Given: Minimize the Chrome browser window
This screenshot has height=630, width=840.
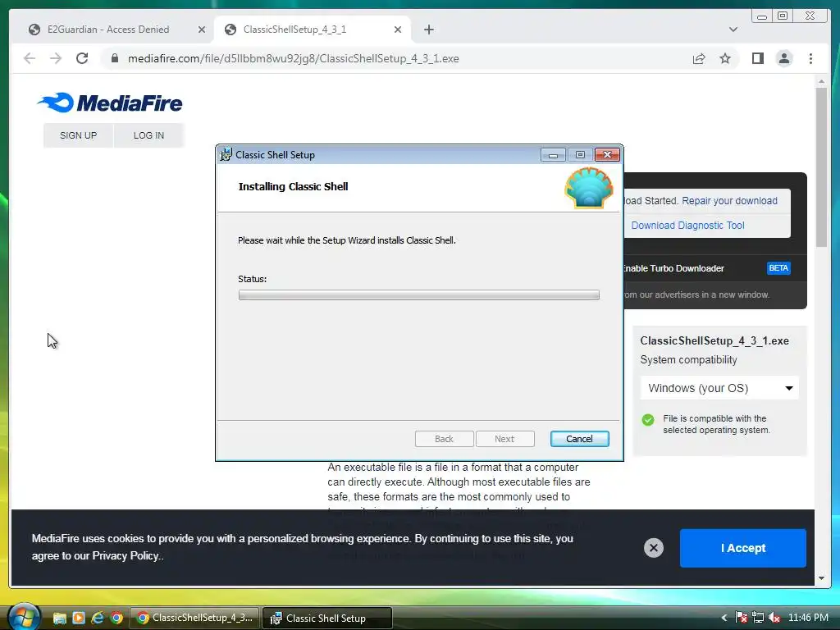Looking at the screenshot, I should (761, 16).
